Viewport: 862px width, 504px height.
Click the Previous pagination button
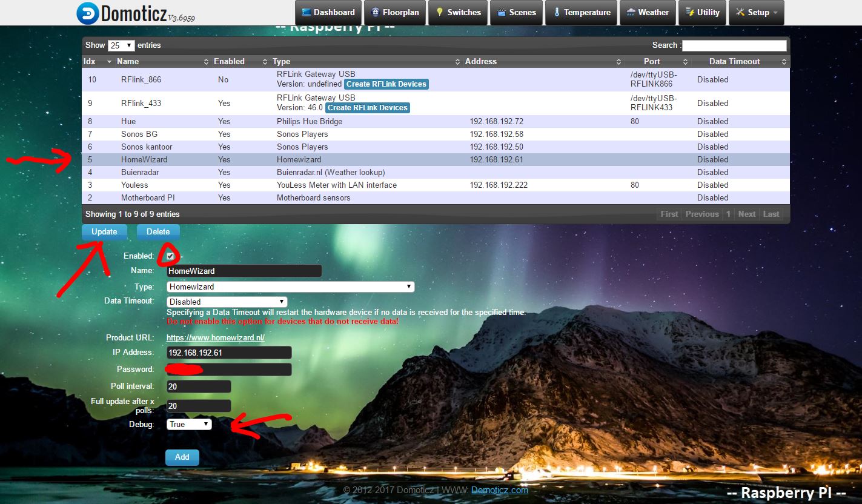point(702,214)
